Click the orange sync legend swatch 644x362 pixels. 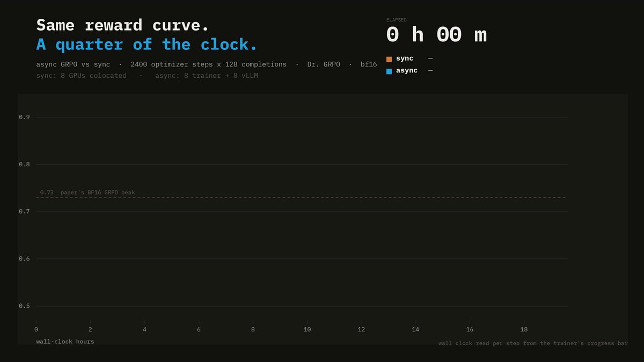(389, 59)
